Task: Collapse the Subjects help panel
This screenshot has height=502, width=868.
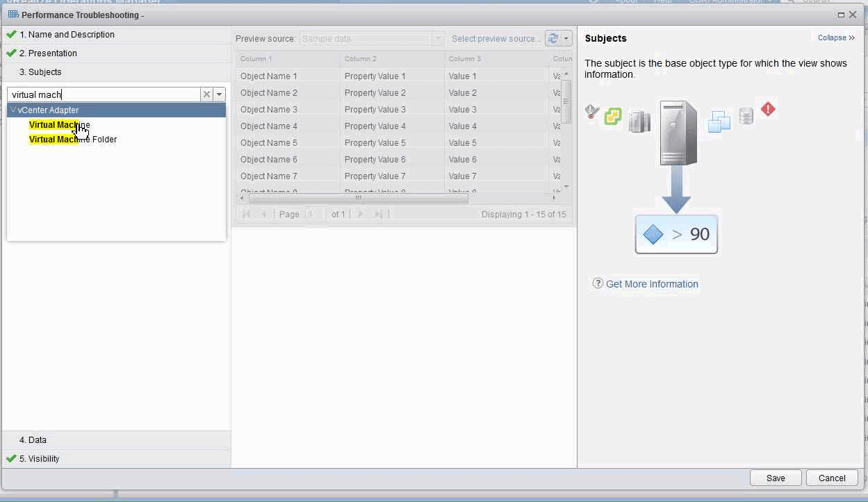Action: (836, 38)
